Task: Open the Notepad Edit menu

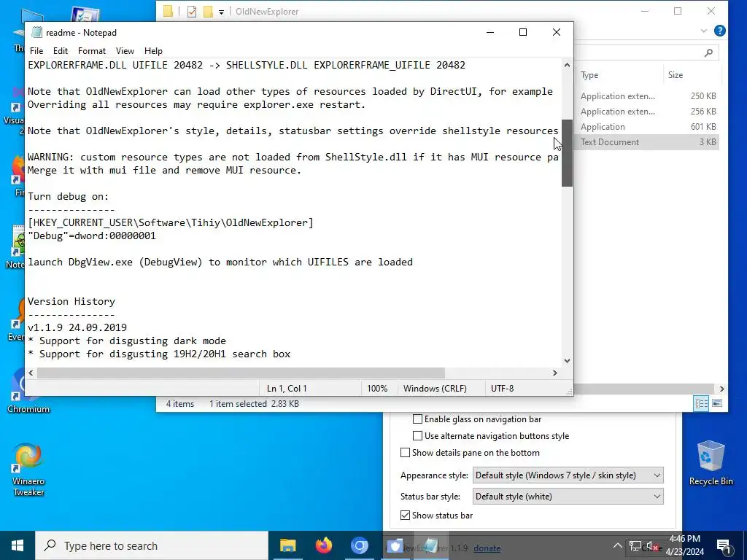Action: 61,51
